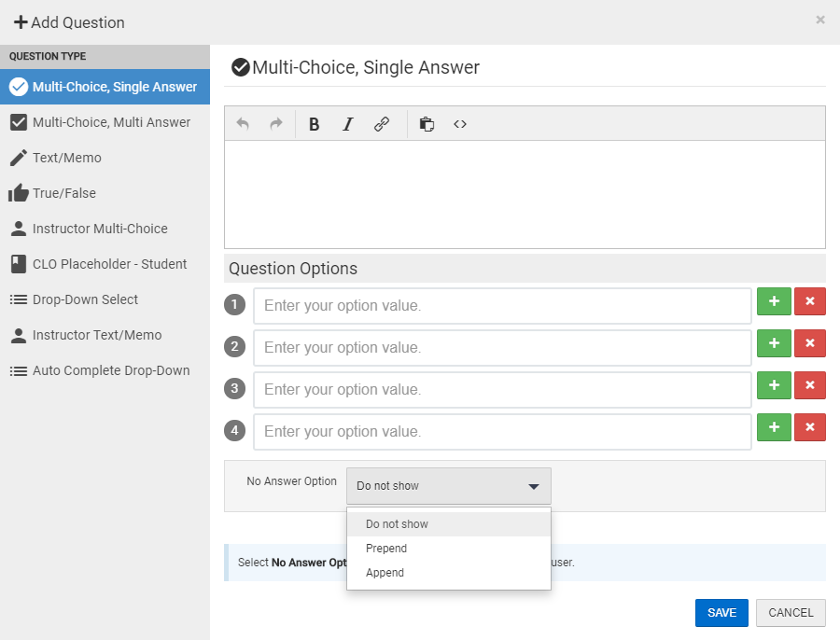Click the 'QUESTION TYPE' sidebar header
Viewport: 840px width, 640px height.
click(48, 56)
